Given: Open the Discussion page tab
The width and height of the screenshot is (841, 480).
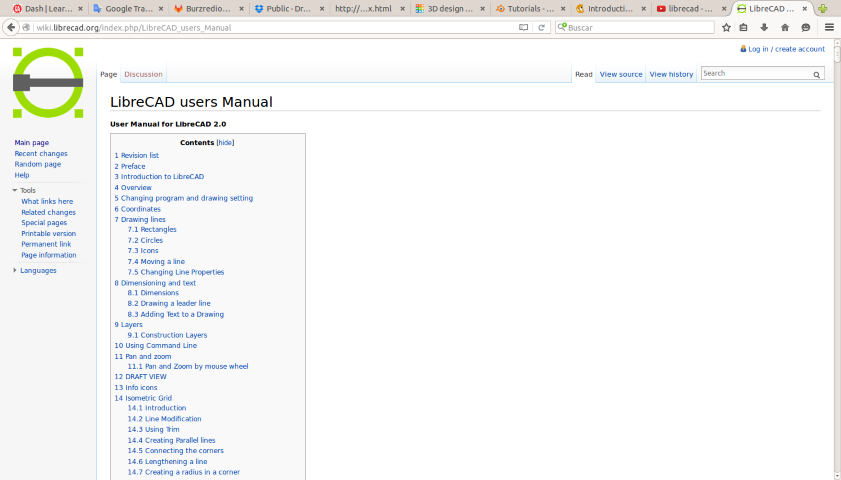Looking at the screenshot, I should pyautogui.click(x=143, y=75).
